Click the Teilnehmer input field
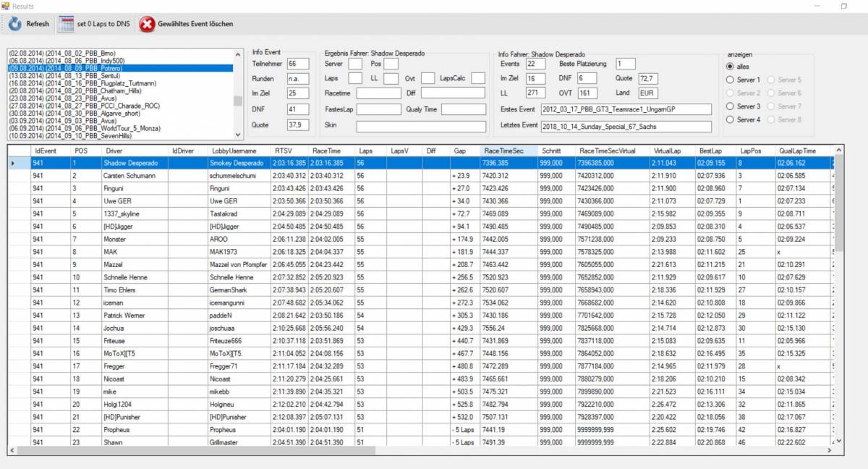The width and height of the screenshot is (868, 469). click(297, 64)
